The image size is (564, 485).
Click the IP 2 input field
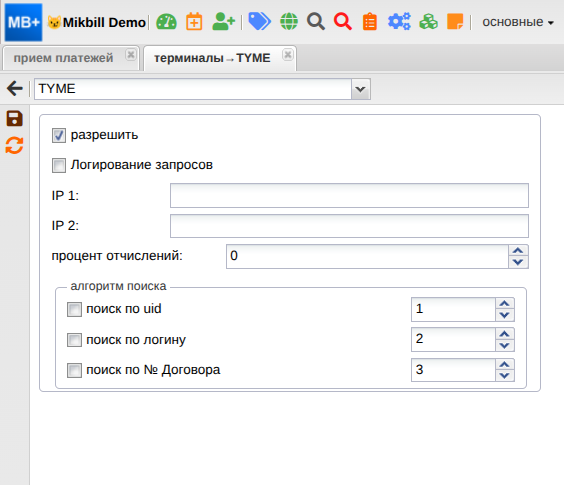point(349,226)
